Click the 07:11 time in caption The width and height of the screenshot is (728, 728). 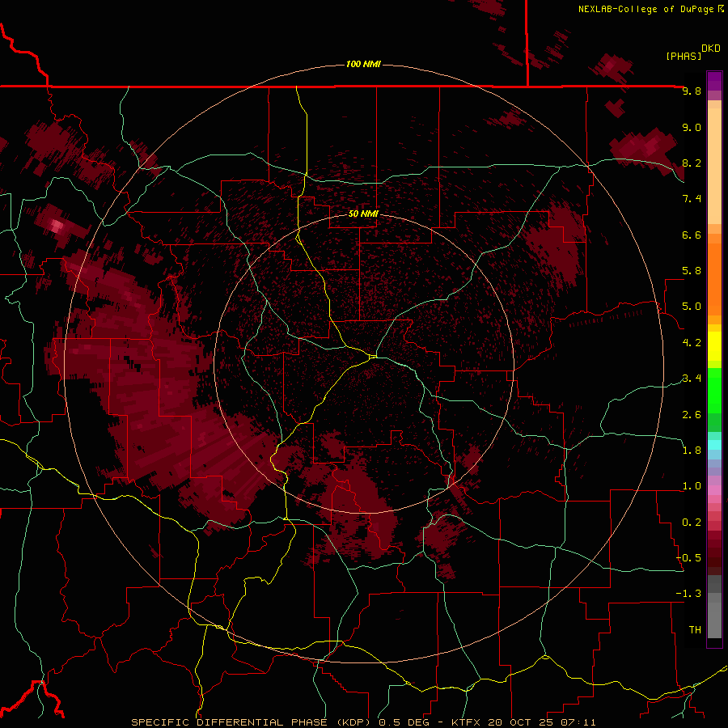(x=578, y=722)
